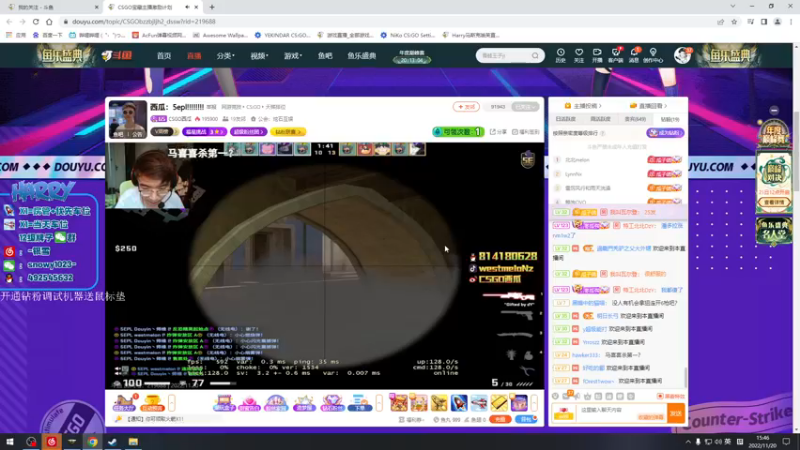Click the help question mark beside ranking description
The image size is (800, 450).
coord(603,133)
